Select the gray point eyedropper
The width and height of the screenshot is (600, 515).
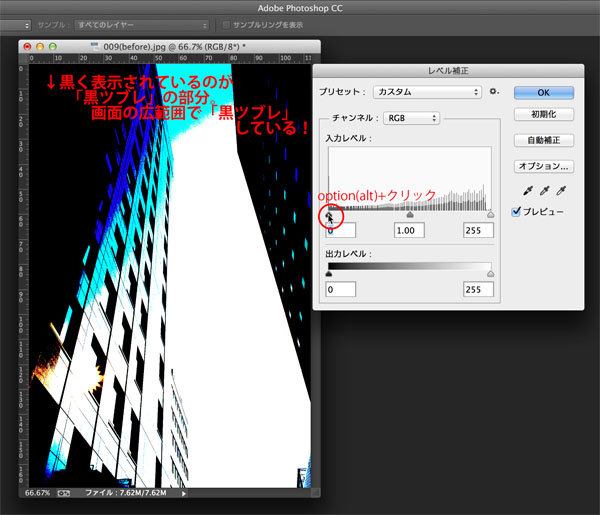click(544, 189)
